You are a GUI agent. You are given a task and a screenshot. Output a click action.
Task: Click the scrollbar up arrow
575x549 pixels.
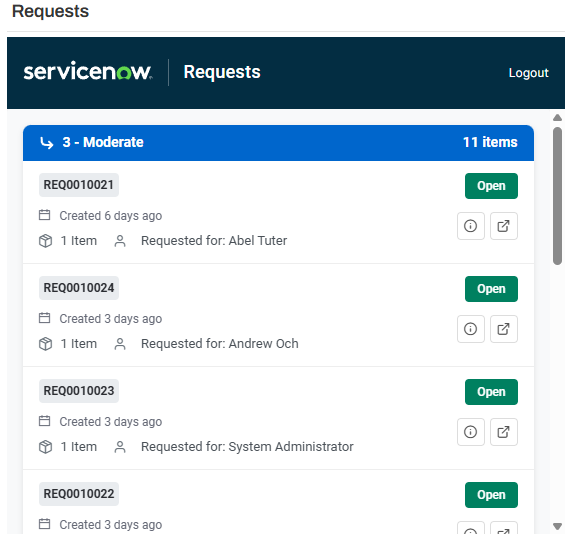(557, 118)
